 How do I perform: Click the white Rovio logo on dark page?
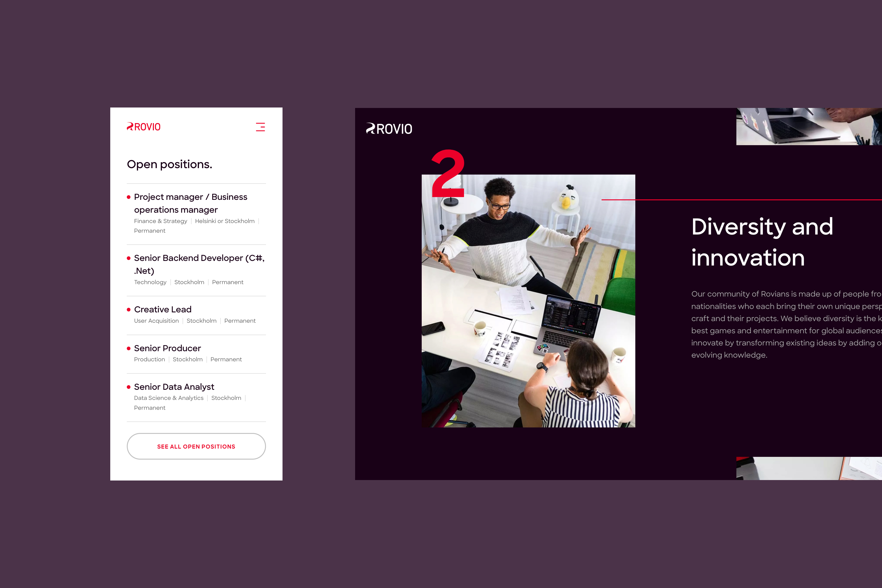click(389, 129)
